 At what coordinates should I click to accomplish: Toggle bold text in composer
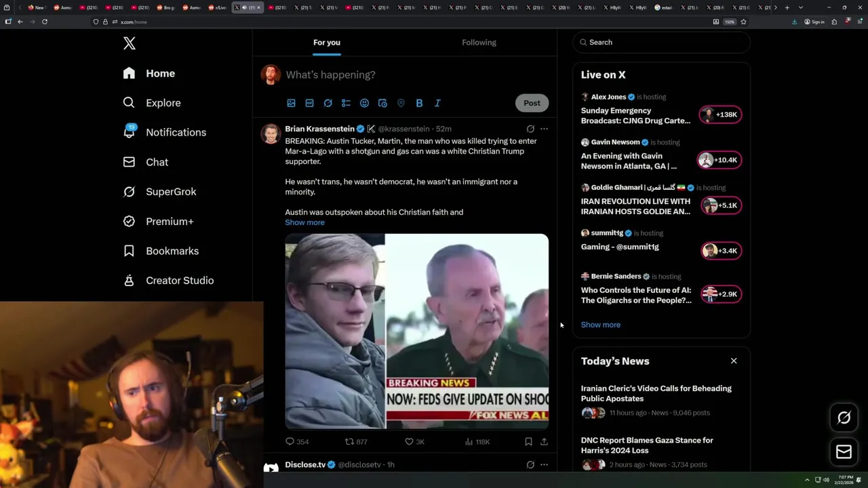pyautogui.click(x=419, y=103)
